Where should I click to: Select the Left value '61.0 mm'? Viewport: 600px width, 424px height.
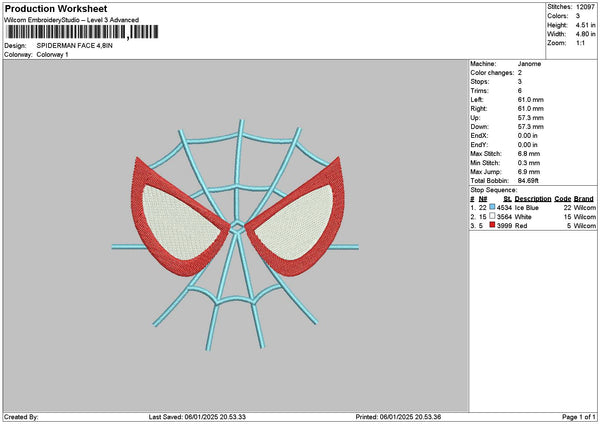(x=530, y=99)
